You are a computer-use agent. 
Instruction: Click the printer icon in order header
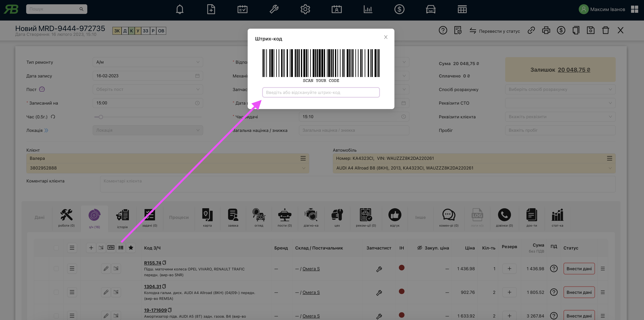pyautogui.click(x=546, y=31)
